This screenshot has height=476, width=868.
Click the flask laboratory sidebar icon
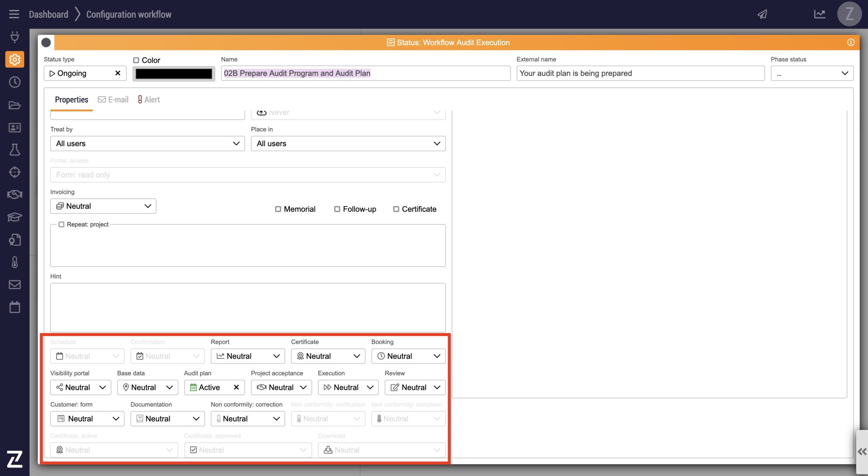pyautogui.click(x=15, y=150)
